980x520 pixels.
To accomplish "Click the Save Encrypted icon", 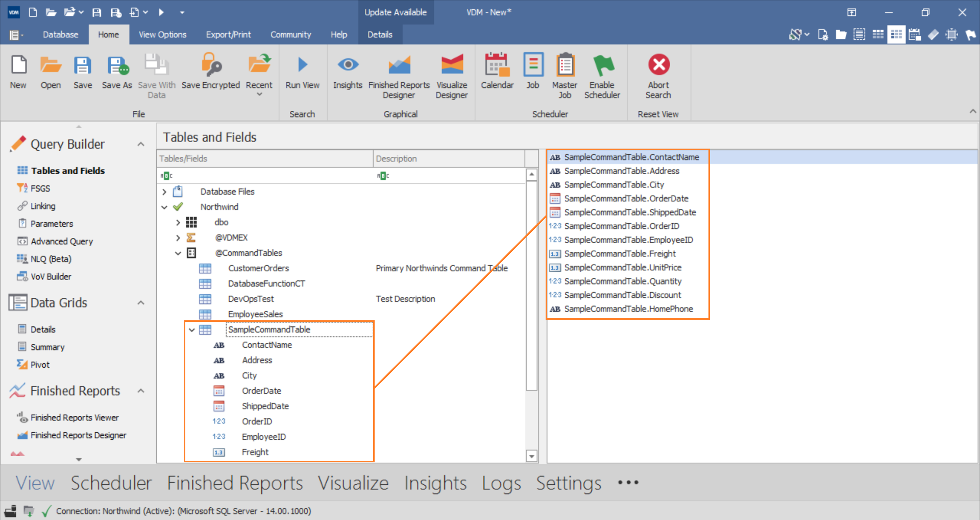I will 210,65.
